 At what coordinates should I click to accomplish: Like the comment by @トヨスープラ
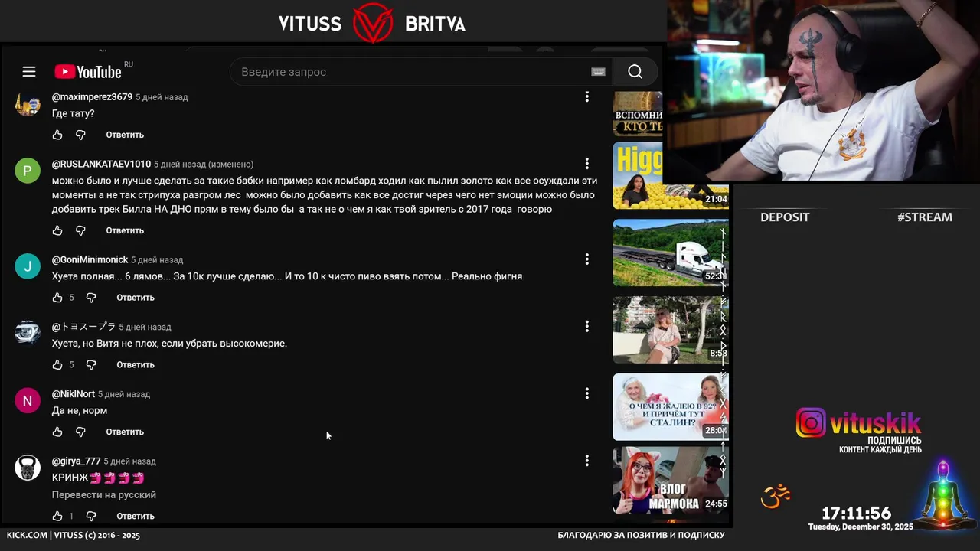pos(57,365)
